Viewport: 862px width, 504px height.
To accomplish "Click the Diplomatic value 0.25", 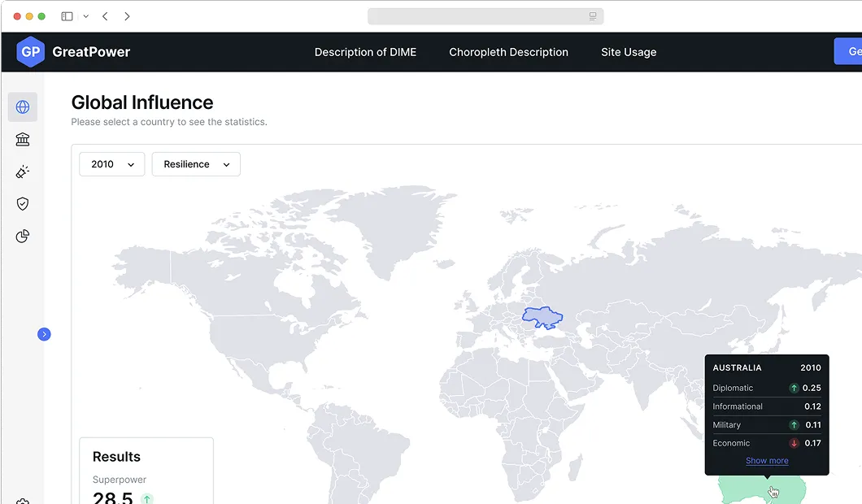I will coord(812,388).
